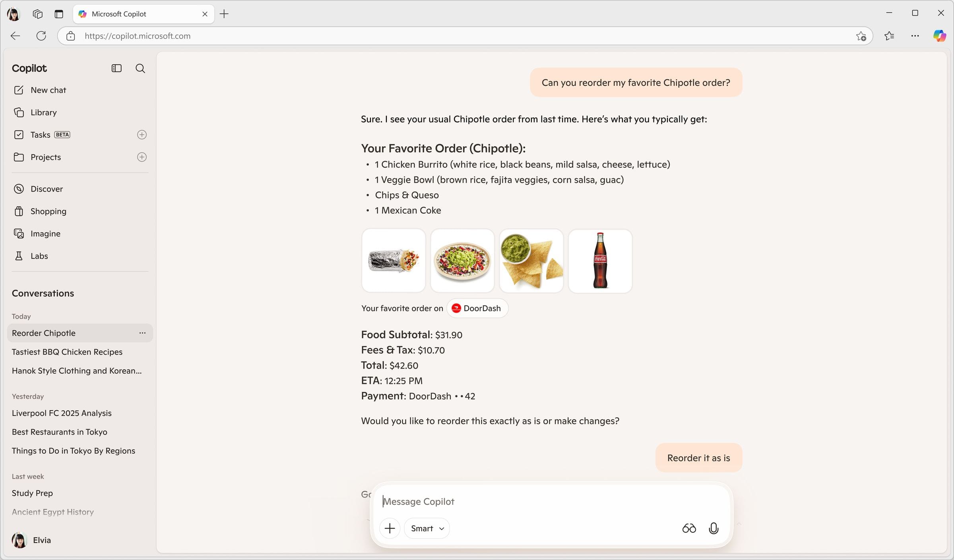Viewport: 954px width, 560px height.
Task: Open a new browser tab
Action: click(224, 14)
